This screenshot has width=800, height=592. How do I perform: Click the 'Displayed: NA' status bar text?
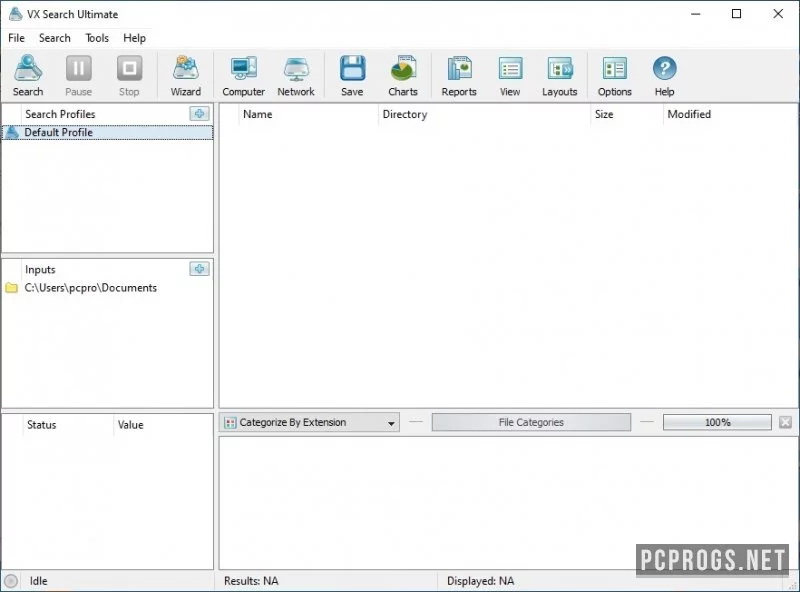pyautogui.click(x=481, y=581)
